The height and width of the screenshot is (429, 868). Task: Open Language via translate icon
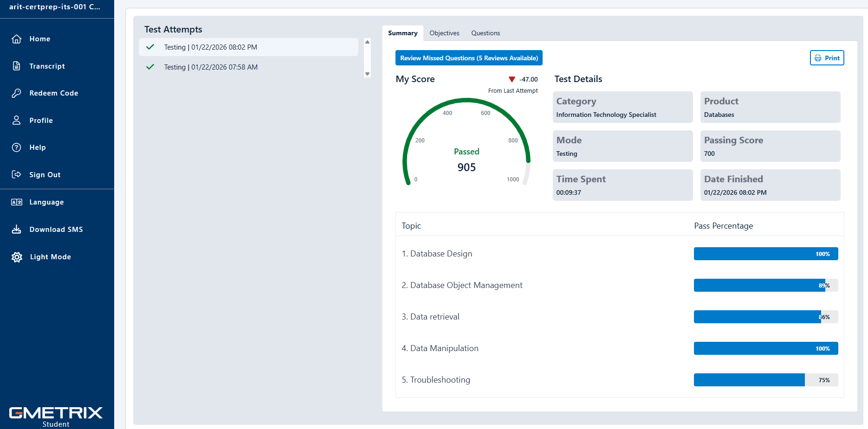[x=17, y=202]
